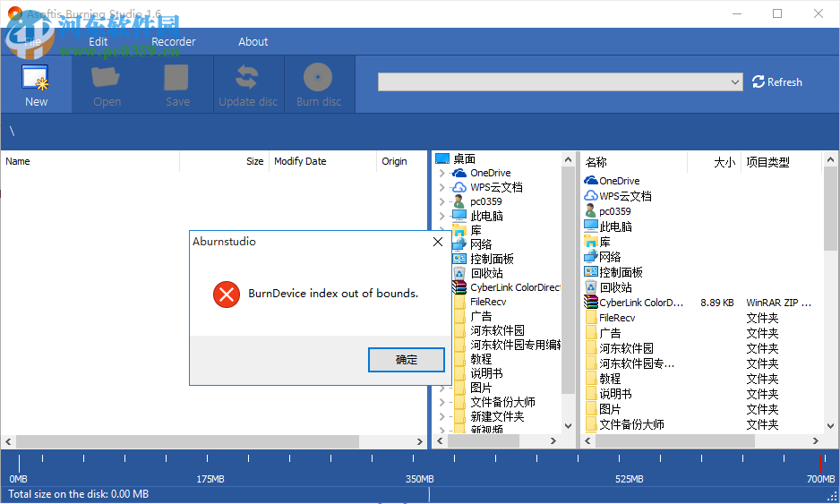
Task: Click the Open folder toolbar icon
Action: 106,78
